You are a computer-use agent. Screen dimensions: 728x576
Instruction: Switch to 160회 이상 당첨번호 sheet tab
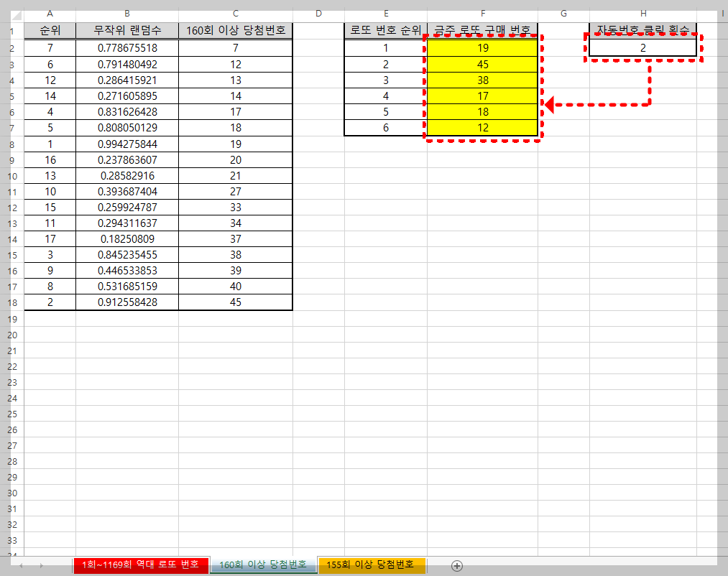pos(263,565)
